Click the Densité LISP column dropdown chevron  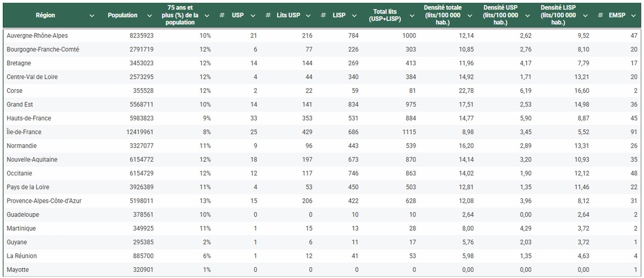pyautogui.click(x=585, y=16)
